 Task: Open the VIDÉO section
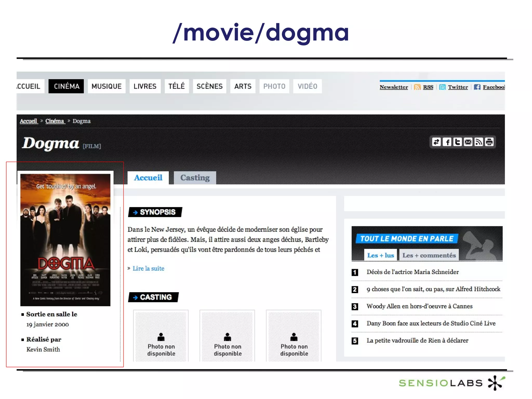pos(308,86)
